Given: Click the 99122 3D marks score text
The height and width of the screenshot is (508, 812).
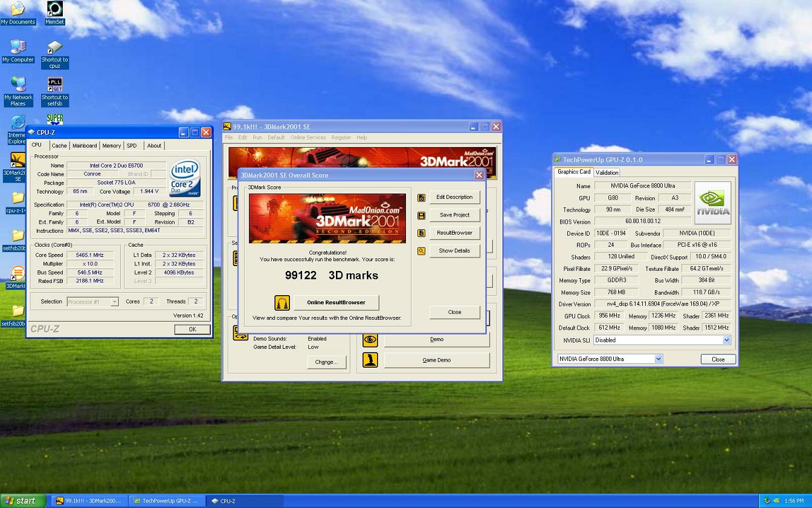Looking at the screenshot, I should pos(332,275).
